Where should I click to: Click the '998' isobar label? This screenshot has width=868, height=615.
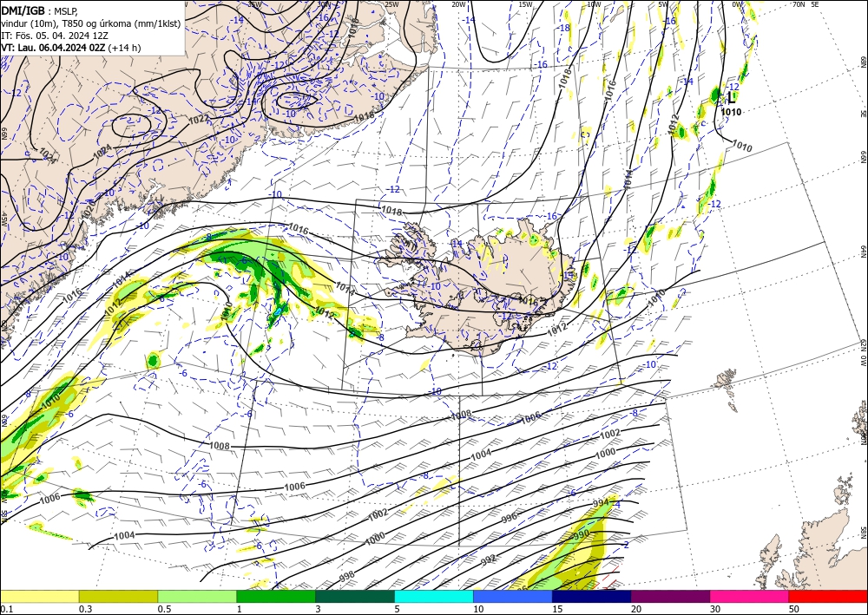[x=346, y=576]
